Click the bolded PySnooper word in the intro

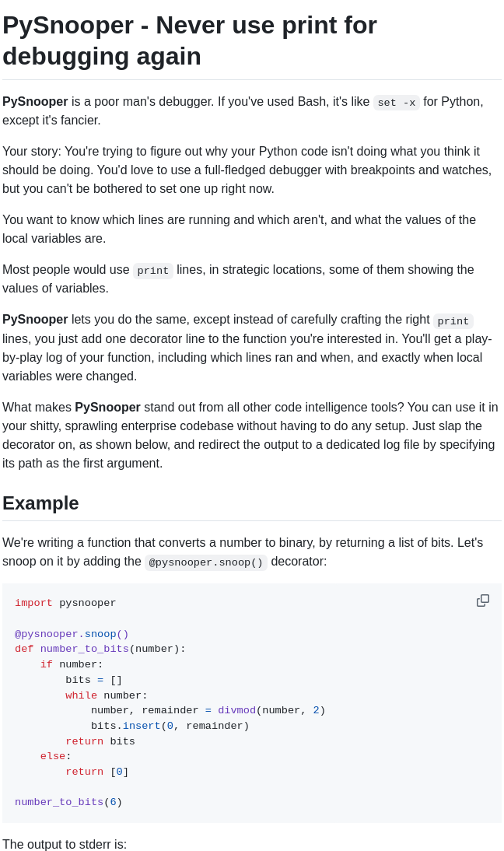[x=33, y=101]
